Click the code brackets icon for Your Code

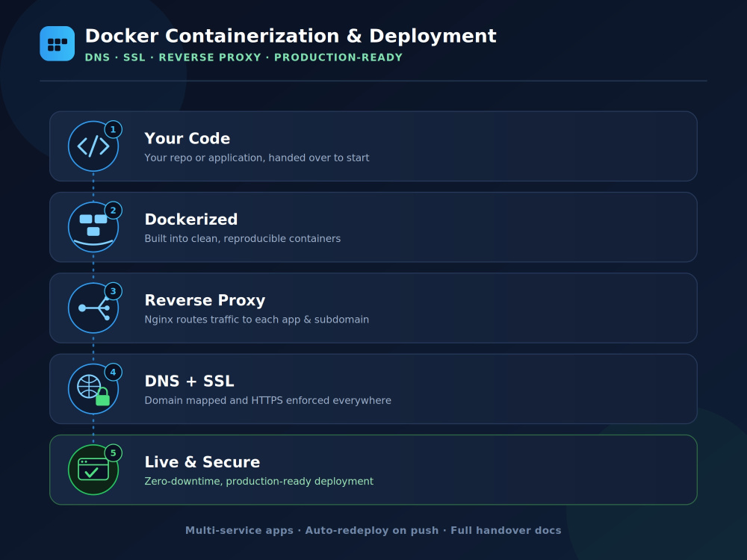pos(93,146)
